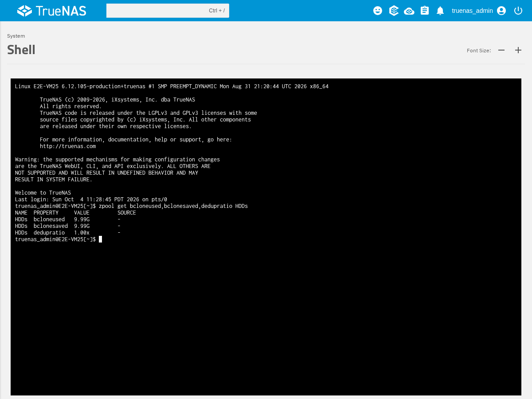Decrease the shell font size
The width and height of the screenshot is (532, 399).
pos(501,50)
